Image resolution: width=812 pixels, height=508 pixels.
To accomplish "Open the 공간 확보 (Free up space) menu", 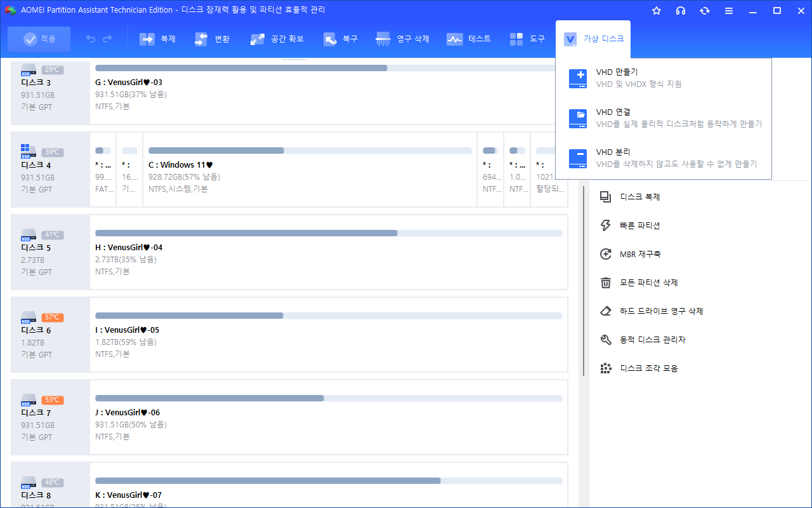I will (x=277, y=39).
